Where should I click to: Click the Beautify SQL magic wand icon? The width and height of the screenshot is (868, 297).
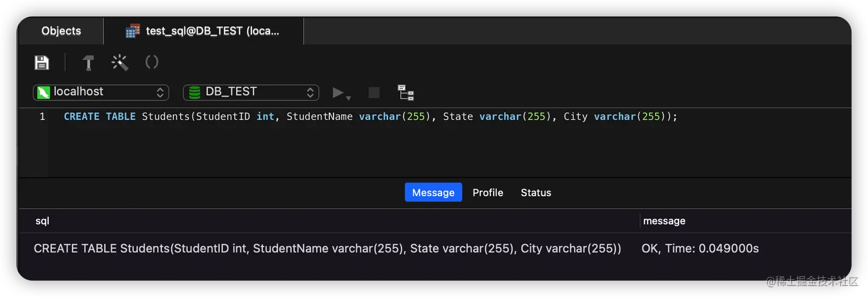(x=120, y=62)
